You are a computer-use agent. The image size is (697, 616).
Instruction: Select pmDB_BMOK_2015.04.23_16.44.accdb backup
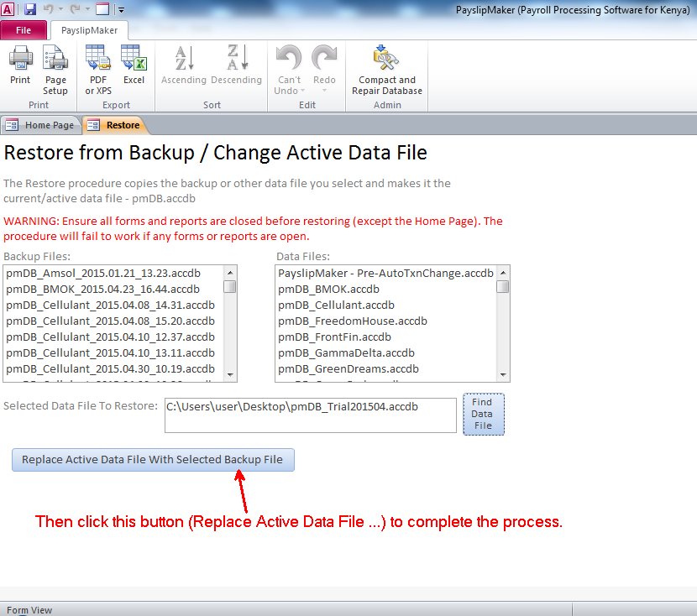click(114, 290)
